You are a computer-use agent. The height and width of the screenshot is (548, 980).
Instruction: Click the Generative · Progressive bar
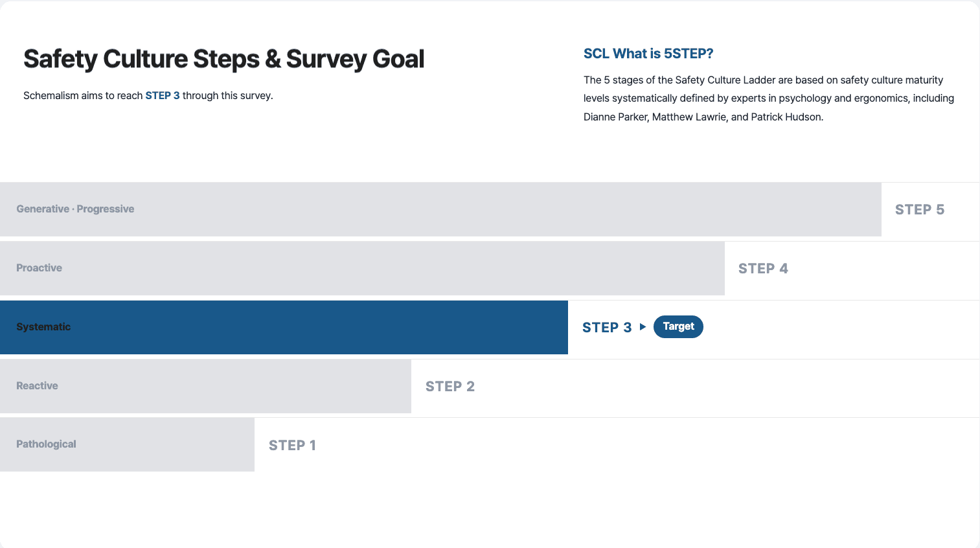pyautogui.click(x=440, y=209)
